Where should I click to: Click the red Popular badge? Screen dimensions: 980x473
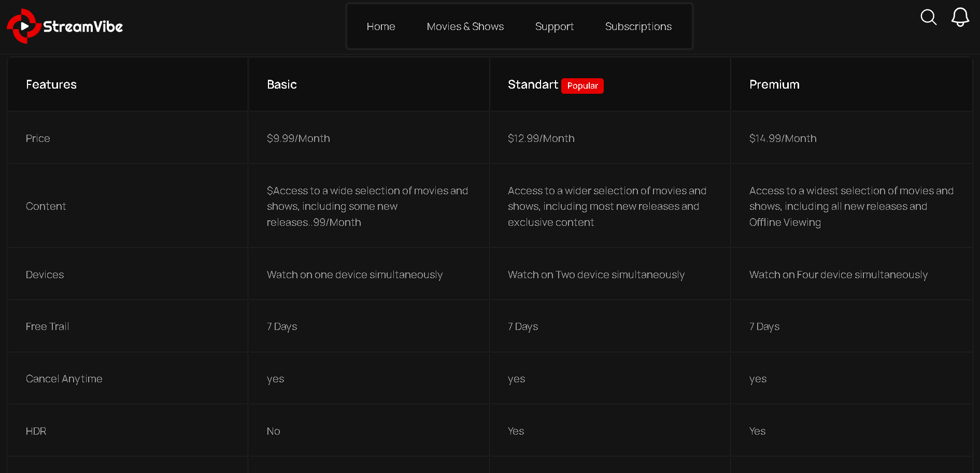click(582, 85)
